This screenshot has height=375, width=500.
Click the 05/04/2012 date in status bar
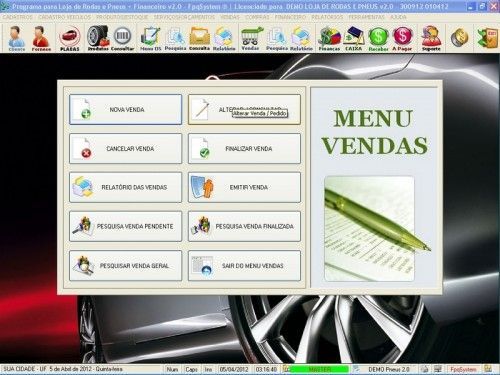pyautogui.click(x=234, y=369)
